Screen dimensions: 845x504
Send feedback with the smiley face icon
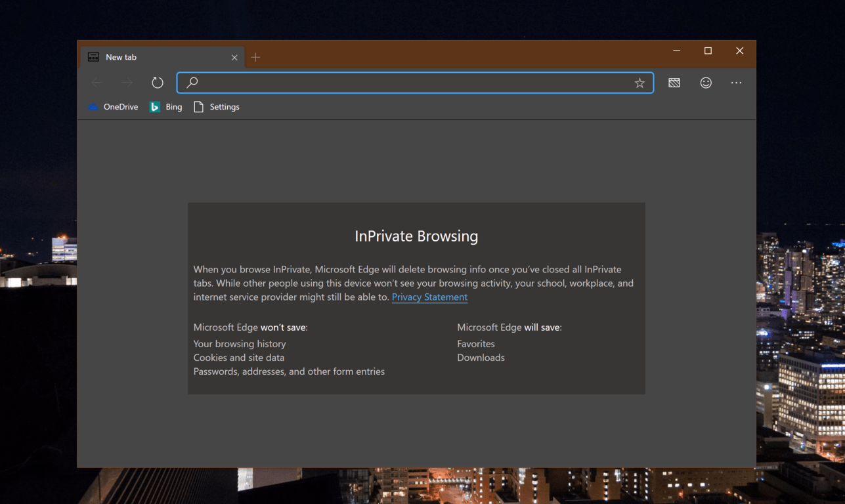coord(706,83)
